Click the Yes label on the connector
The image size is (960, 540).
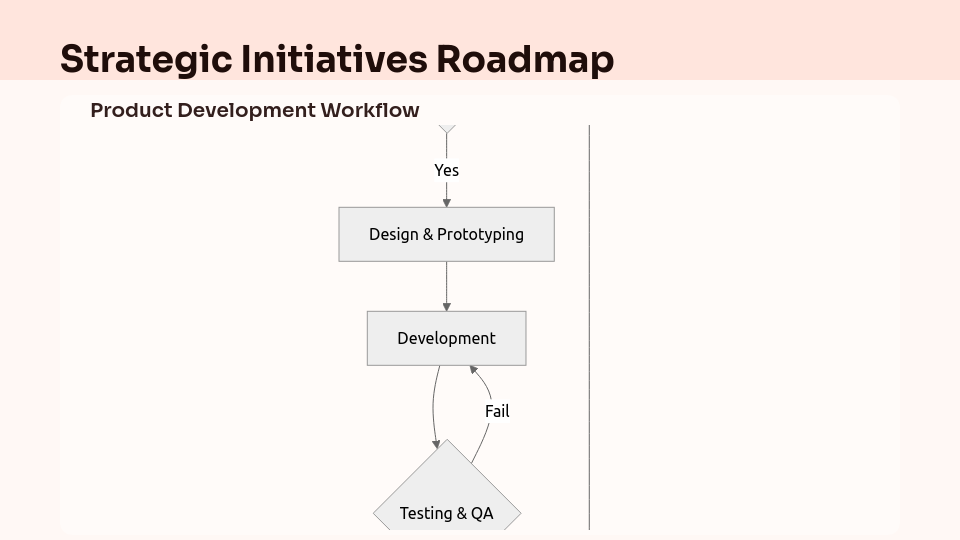click(x=446, y=170)
